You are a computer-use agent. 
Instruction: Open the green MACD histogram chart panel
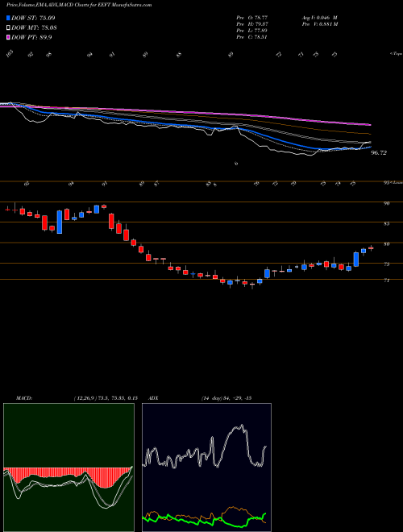69,468
